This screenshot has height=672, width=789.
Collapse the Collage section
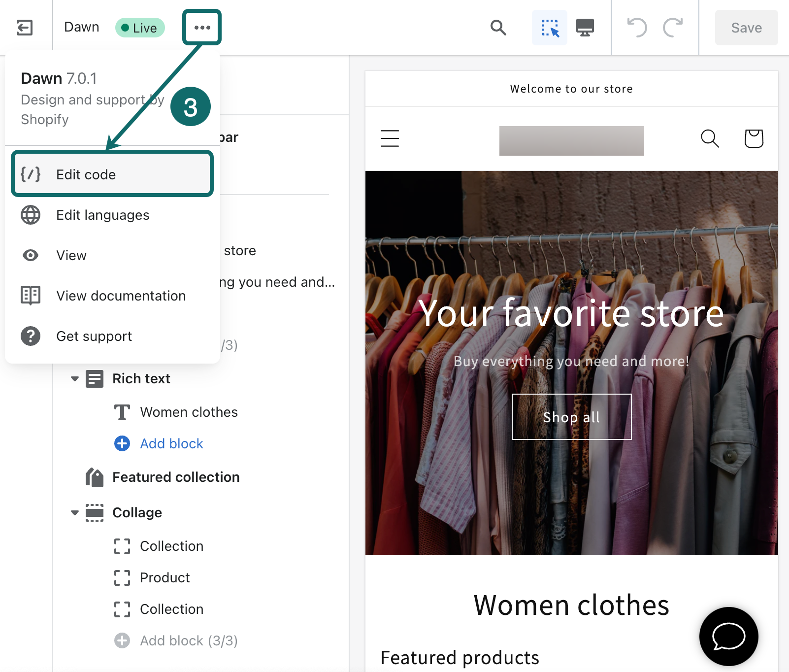75,513
